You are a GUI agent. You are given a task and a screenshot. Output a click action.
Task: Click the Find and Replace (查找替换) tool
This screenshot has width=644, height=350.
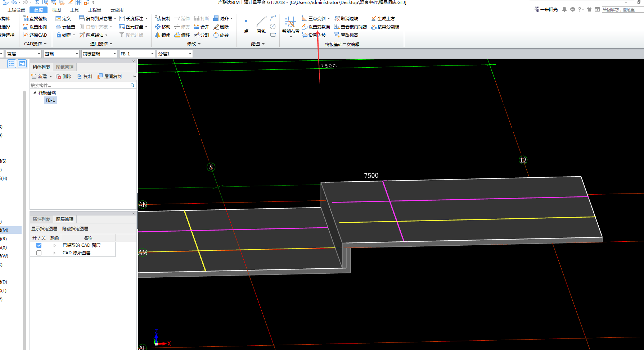tap(35, 18)
